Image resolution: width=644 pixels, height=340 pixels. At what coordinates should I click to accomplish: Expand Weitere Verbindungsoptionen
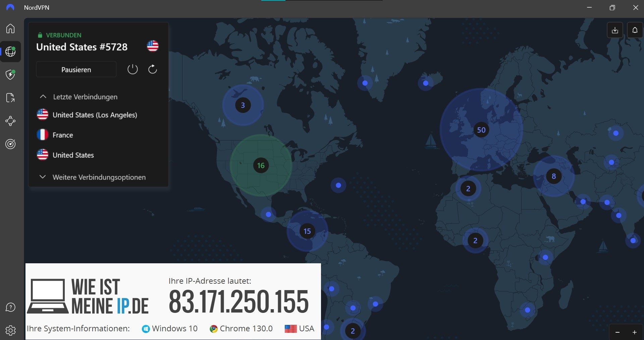93,177
